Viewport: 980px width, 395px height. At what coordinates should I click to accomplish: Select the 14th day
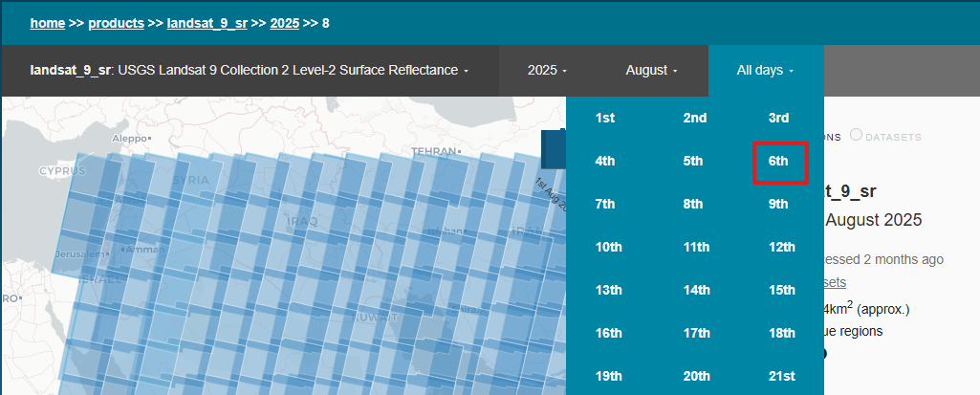pyautogui.click(x=696, y=291)
